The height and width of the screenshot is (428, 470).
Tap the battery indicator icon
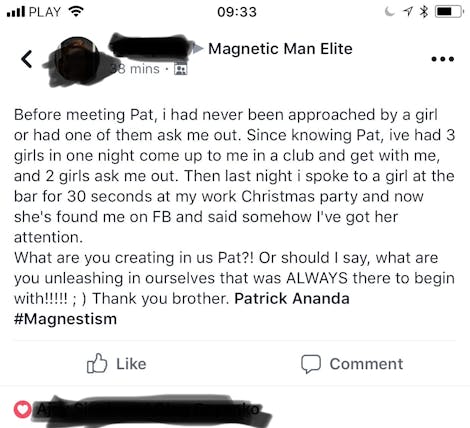[x=449, y=12]
